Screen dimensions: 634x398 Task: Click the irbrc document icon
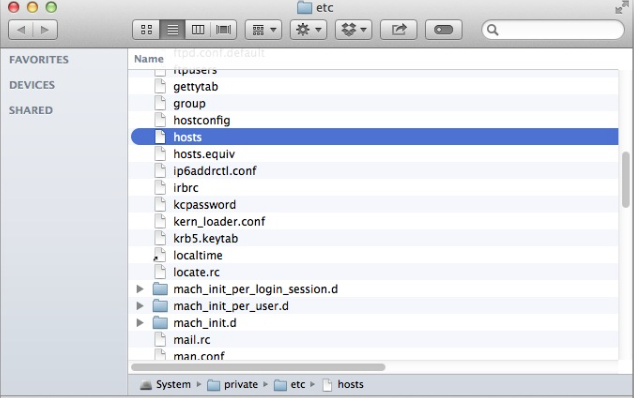160,187
